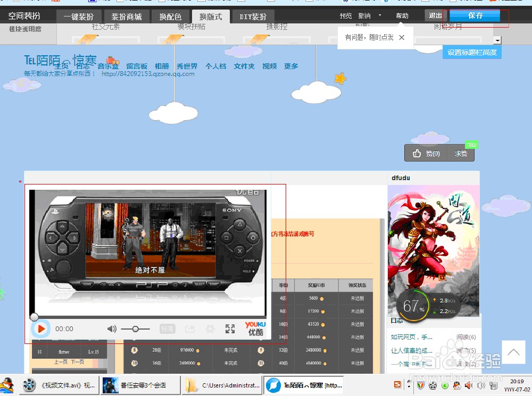Click 设置标题栏高度 button
The width and height of the screenshot is (532, 396).
(x=472, y=53)
